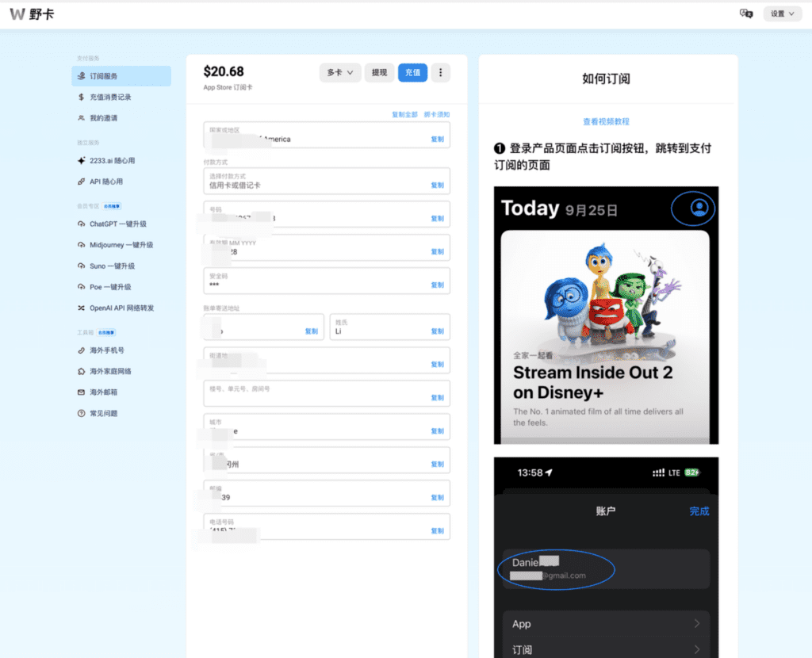Copy the 国家或地区 field value
812x658 pixels.
438,140
